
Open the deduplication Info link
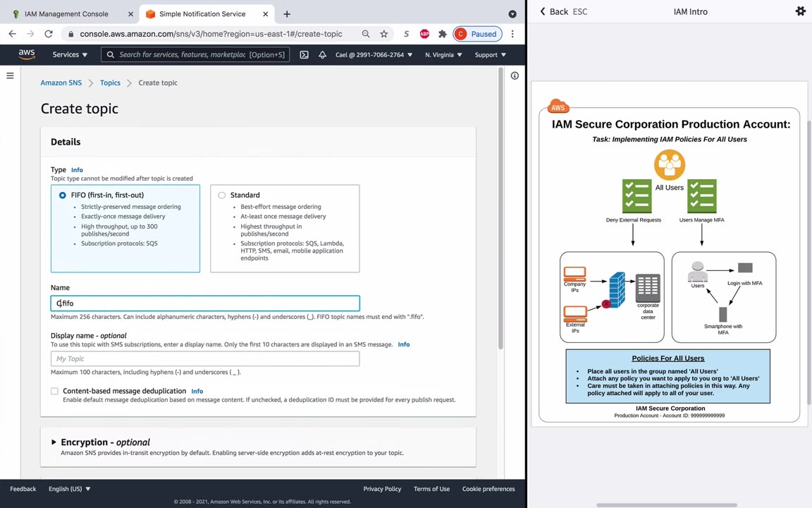coord(197,392)
